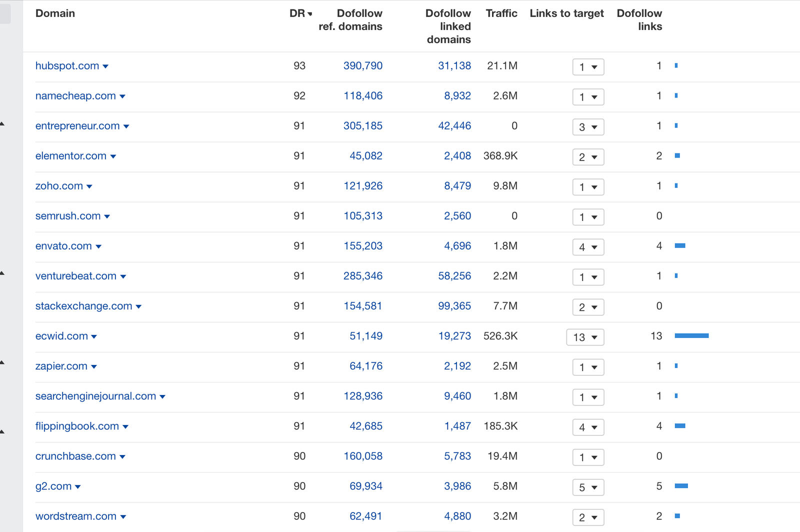The height and width of the screenshot is (532, 800).
Task: Expand the caret next to searchenginejournal.com
Action: (x=162, y=396)
